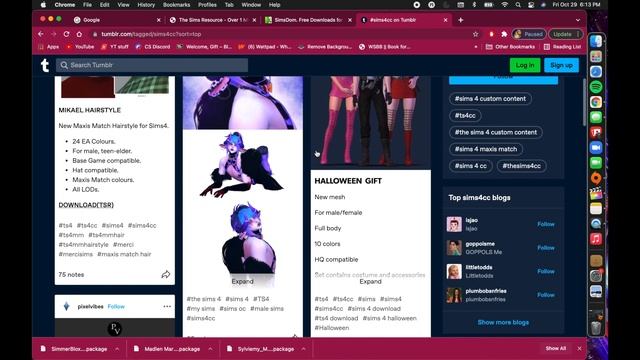
Task: Click the #sims 4 halloween hashtag
Action: 389,318
